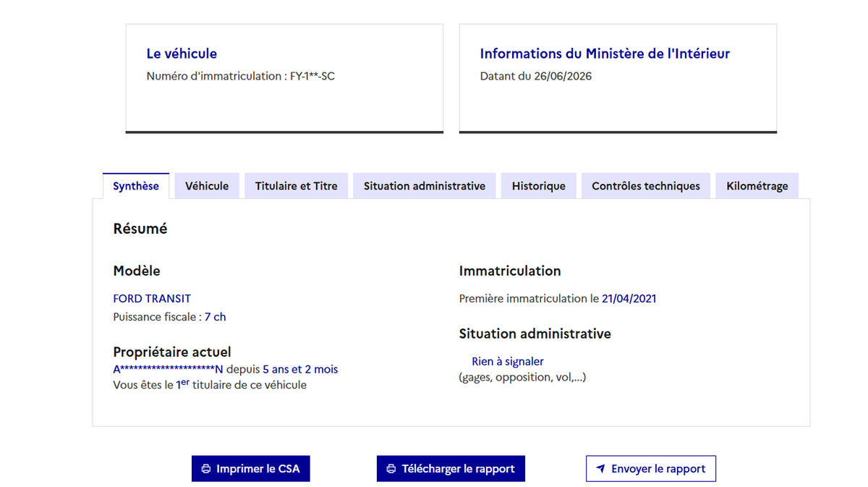Click the 5 ans et 2 mois ownership duration
The height and width of the screenshot is (487, 868).
[300, 369]
